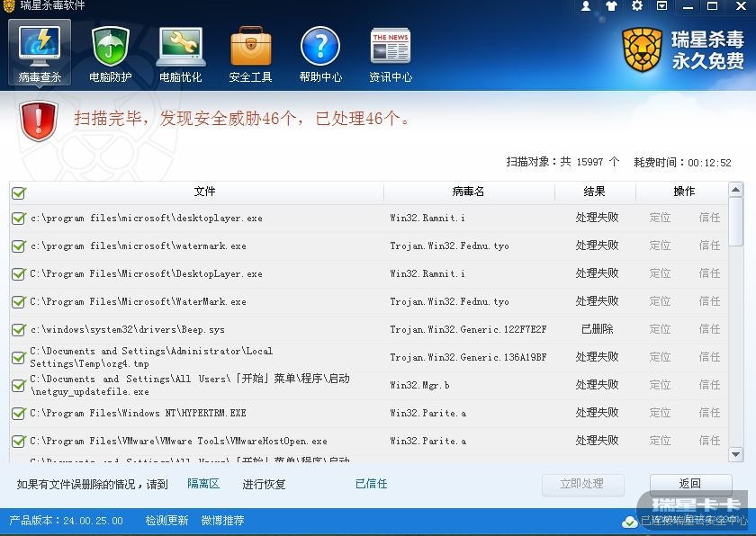The height and width of the screenshot is (536, 756).
Task: Select file path C:\Program Files\Windows NT\HYPERTRM.EXE
Action: tap(138, 413)
